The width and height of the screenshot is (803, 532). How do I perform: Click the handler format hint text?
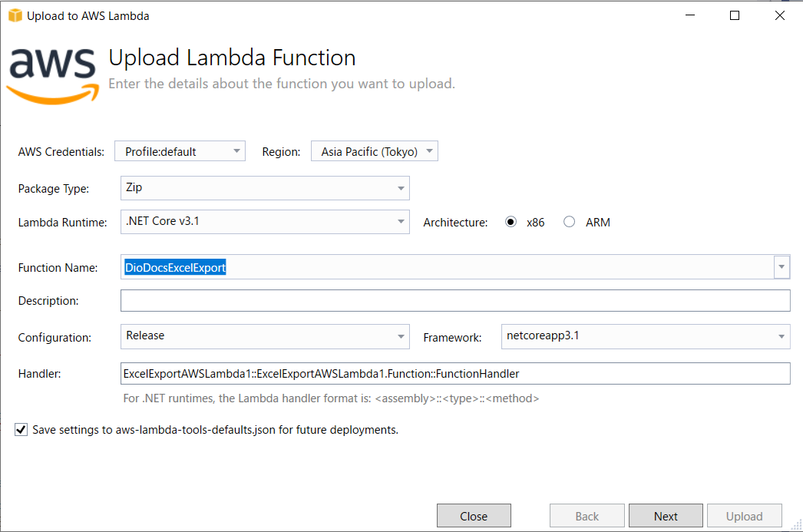click(x=331, y=398)
